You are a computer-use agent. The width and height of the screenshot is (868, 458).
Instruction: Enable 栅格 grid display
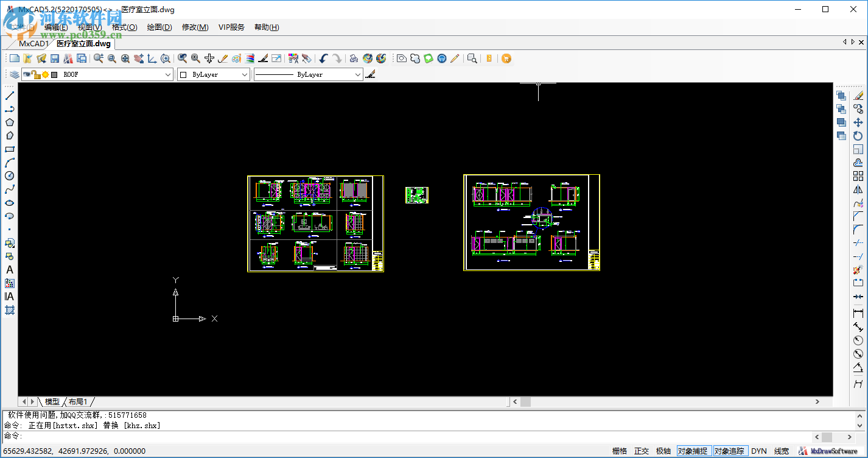620,451
